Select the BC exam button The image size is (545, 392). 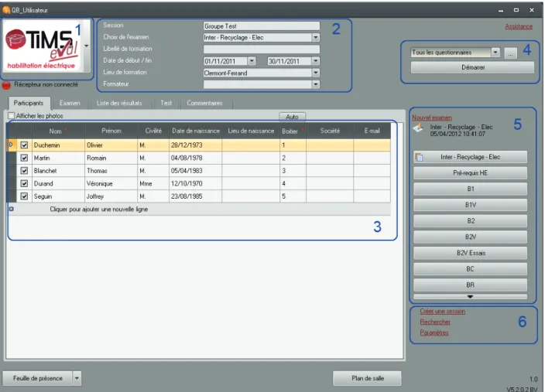470,269
